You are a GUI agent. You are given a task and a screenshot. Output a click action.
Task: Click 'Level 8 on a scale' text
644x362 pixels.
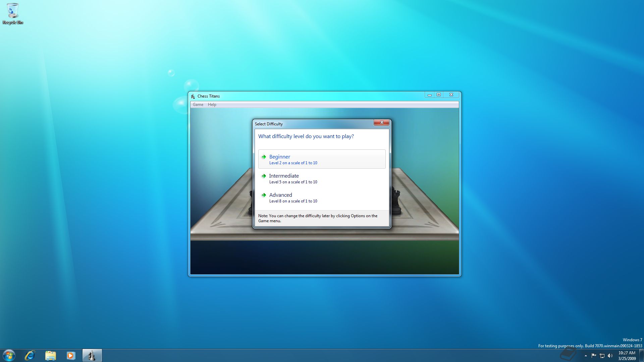tap(293, 201)
